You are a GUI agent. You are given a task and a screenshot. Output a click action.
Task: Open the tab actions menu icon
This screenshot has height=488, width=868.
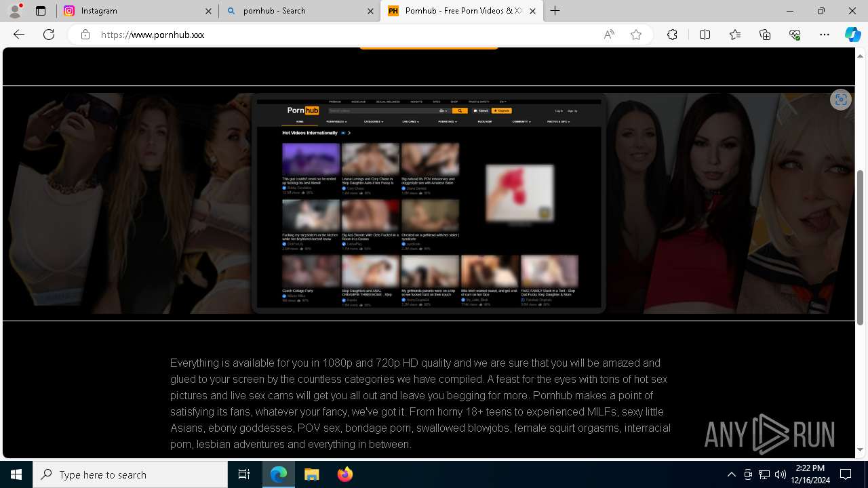click(41, 11)
